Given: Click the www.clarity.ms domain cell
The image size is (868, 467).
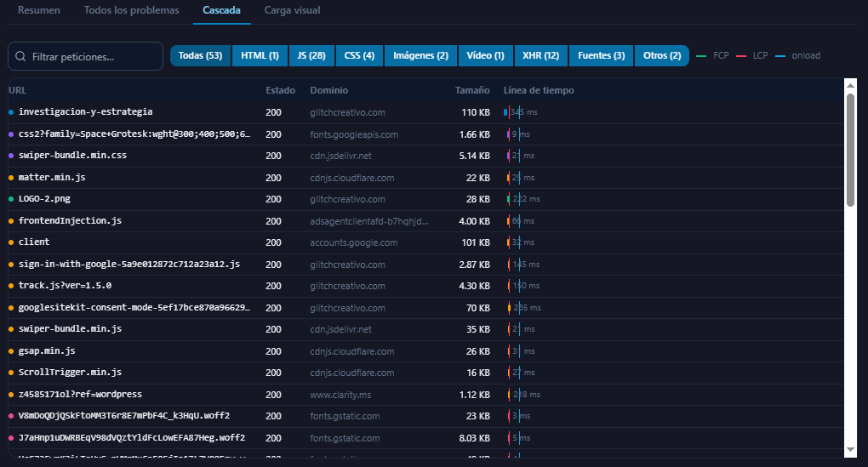Looking at the screenshot, I should [x=340, y=395].
